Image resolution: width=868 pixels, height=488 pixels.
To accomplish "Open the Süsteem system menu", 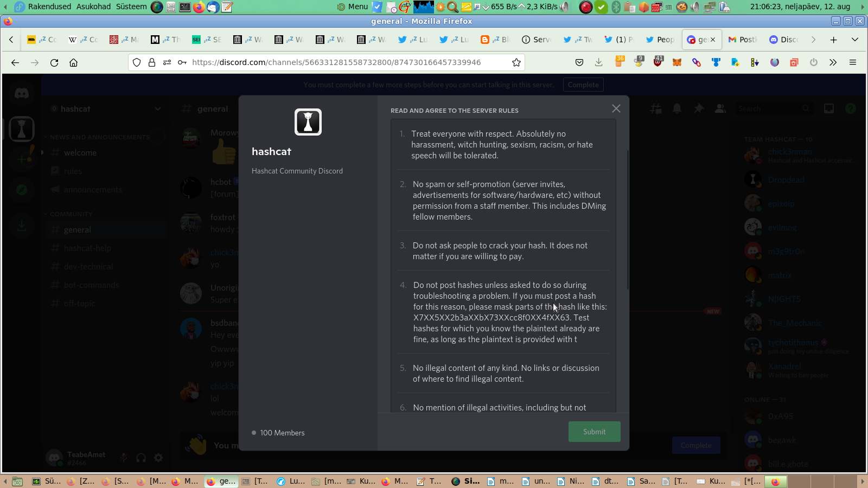I will (131, 7).
